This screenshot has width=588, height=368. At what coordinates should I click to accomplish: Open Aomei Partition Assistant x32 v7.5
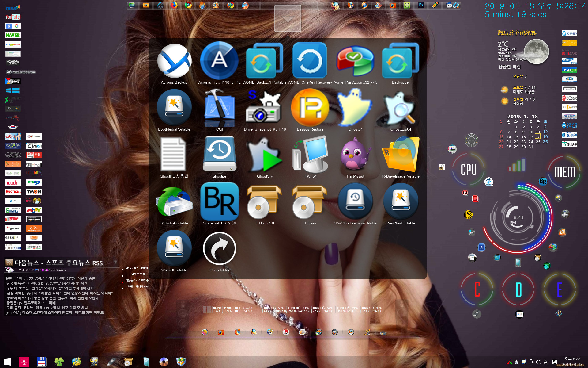tap(355, 61)
